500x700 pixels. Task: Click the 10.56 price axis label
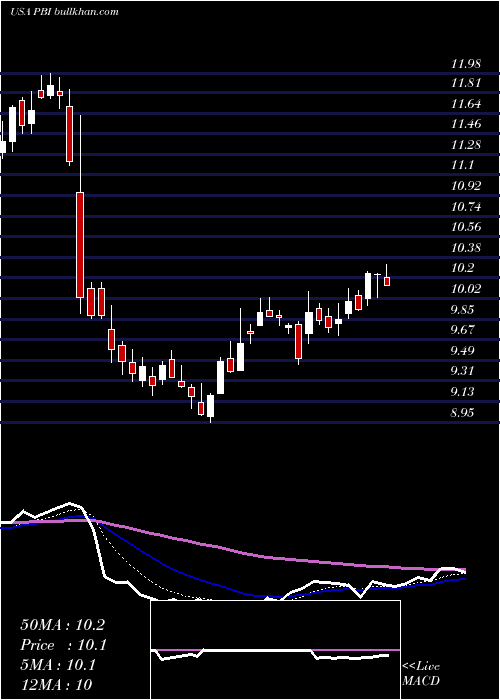point(466,227)
